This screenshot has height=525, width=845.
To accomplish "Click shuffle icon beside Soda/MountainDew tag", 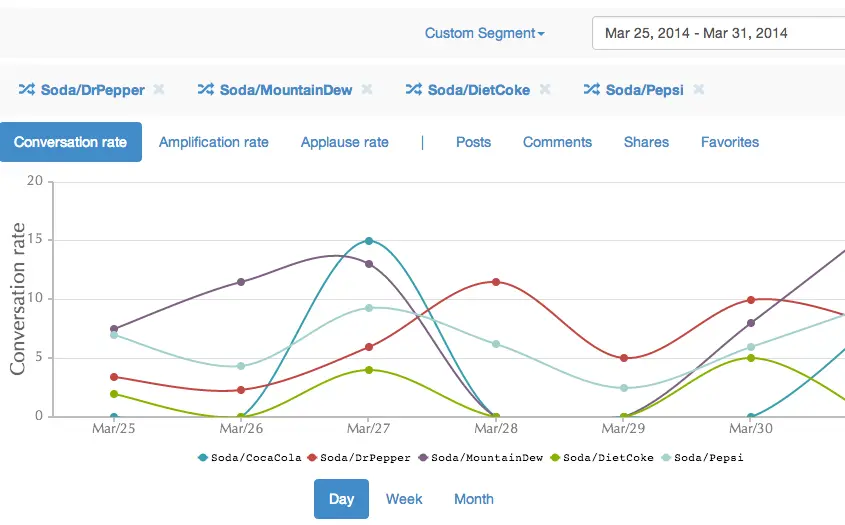I will 205,90.
